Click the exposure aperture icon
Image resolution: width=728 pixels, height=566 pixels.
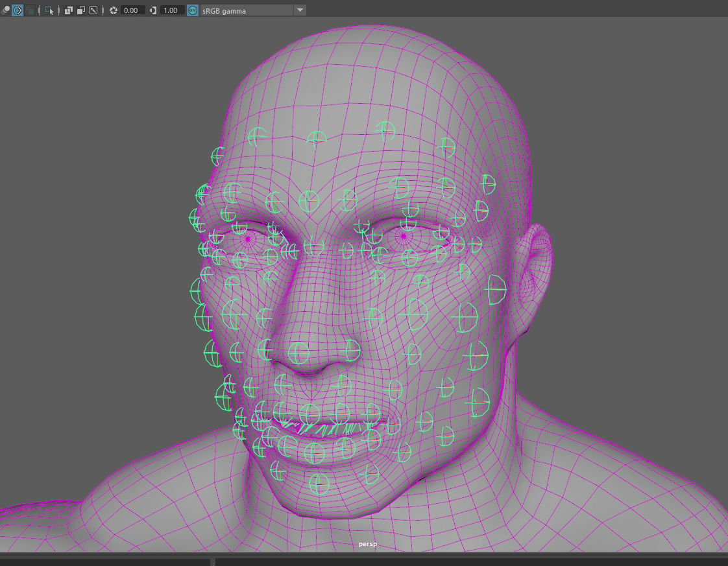[114, 10]
